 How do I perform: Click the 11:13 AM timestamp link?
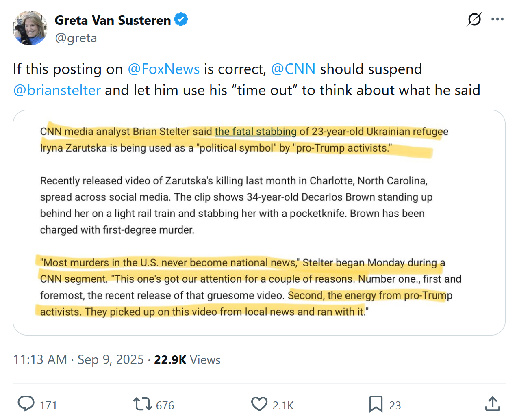click(40, 360)
